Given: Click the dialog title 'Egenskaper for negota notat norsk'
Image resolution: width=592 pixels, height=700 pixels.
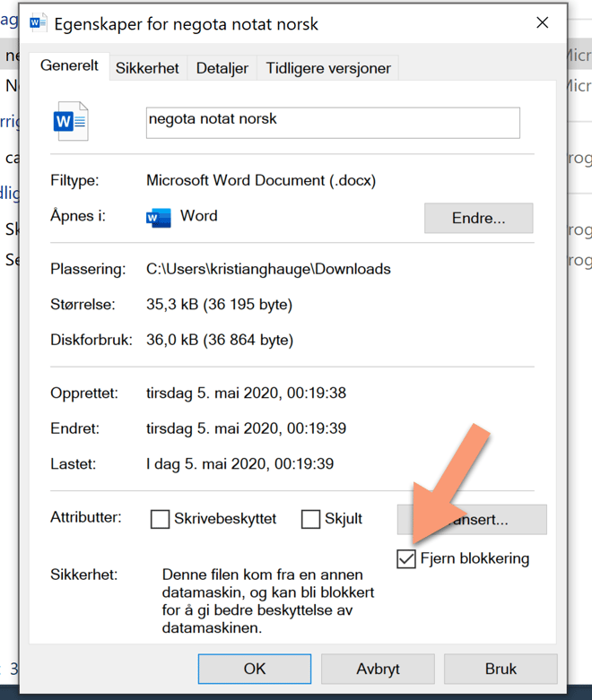Looking at the screenshot, I should [x=187, y=24].
